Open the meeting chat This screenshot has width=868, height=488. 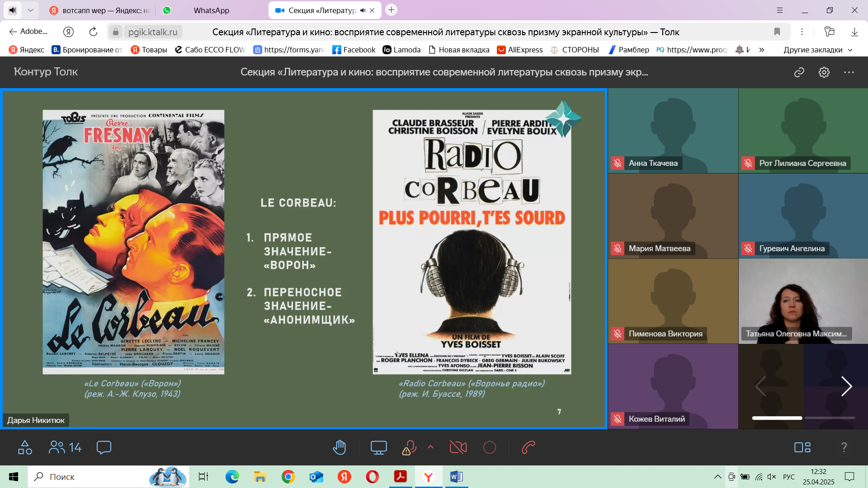click(x=104, y=447)
